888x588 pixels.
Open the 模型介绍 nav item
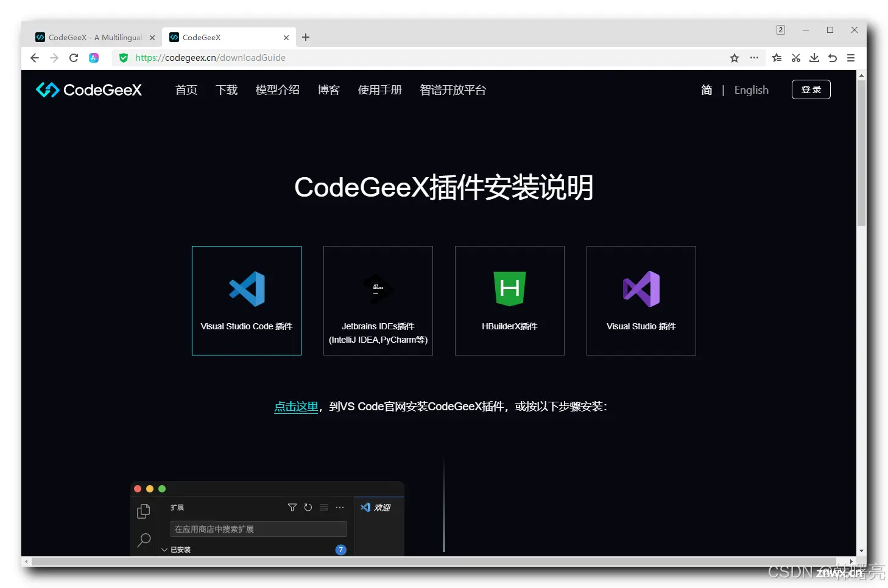tap(278, 90)
